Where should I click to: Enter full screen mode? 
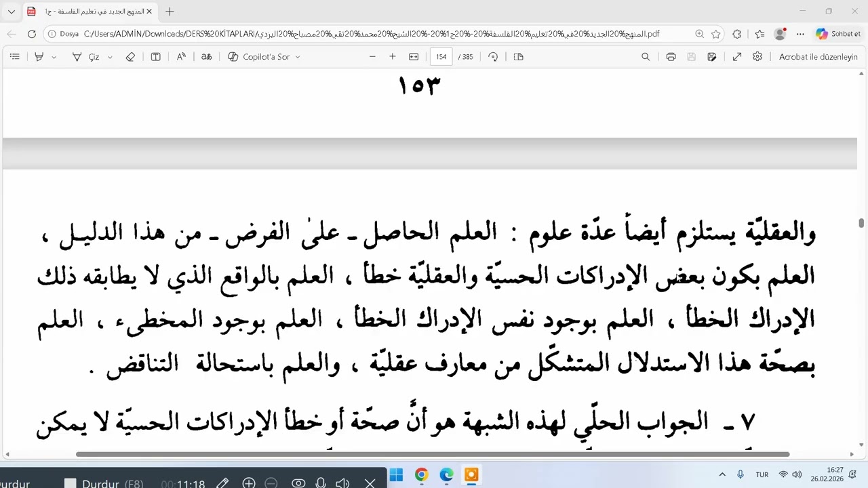737,57
